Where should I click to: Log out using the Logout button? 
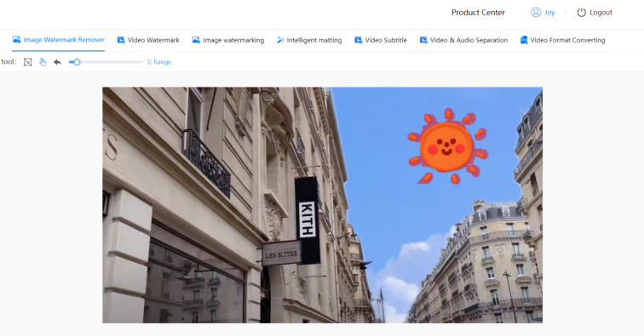pyautogui.click(x=595, y=12)
